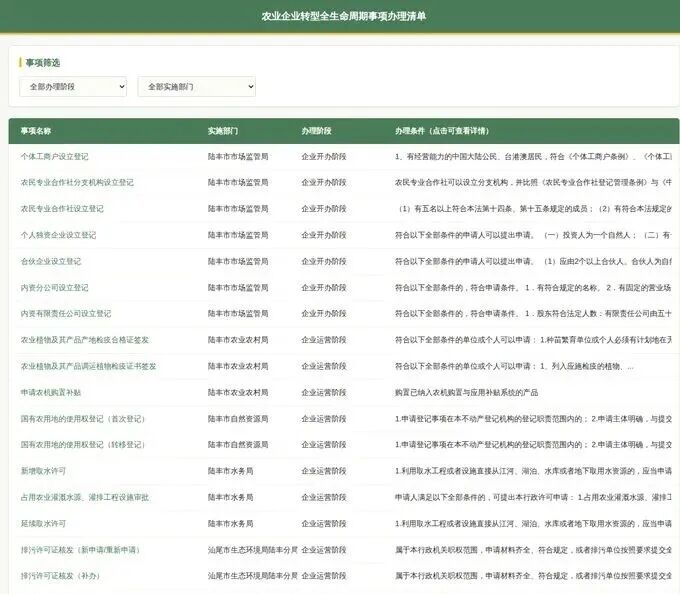
Task: Click the 办理条件 column header
Action: 441,131
